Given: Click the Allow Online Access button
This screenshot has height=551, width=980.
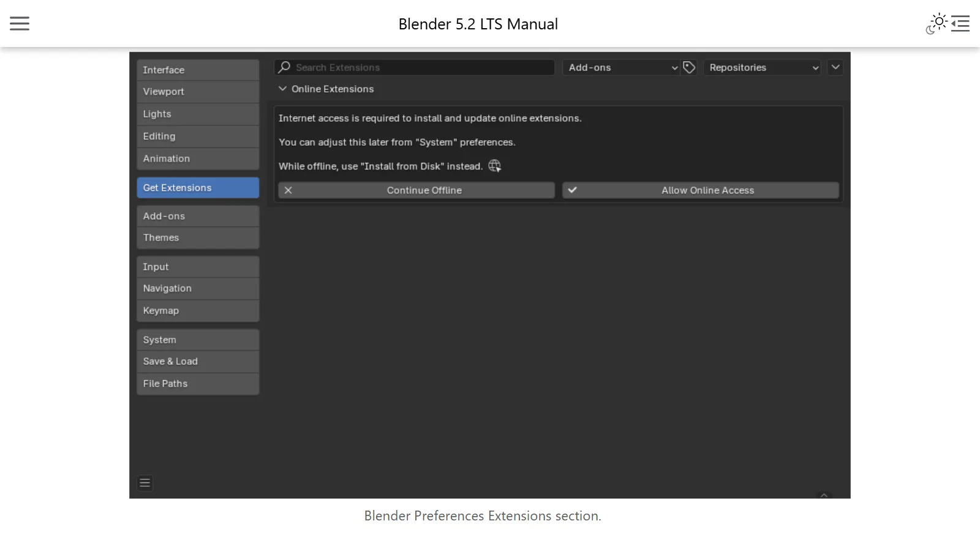Looking at the screenshot, I should coord(701,190).
